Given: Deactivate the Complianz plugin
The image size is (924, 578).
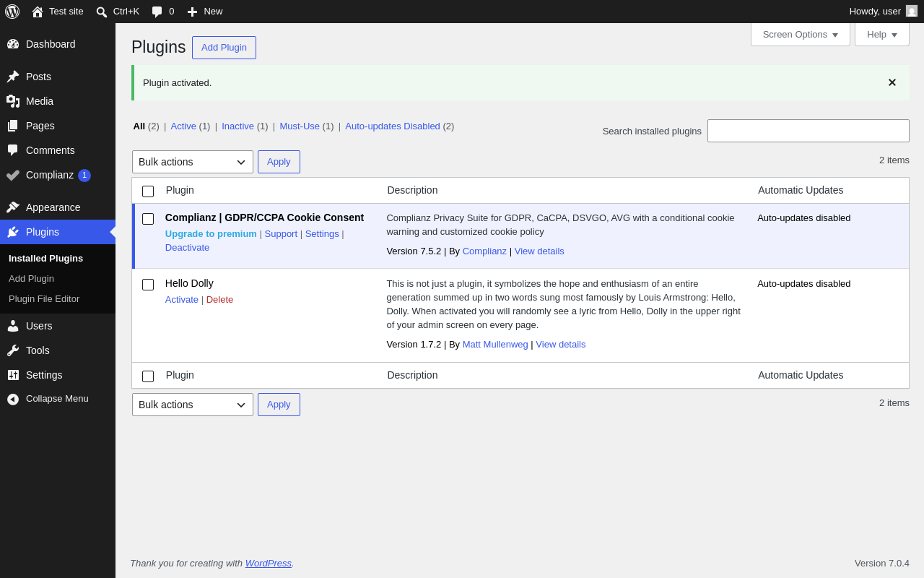Looking at the screenshot, I should (x=188, y=247).
